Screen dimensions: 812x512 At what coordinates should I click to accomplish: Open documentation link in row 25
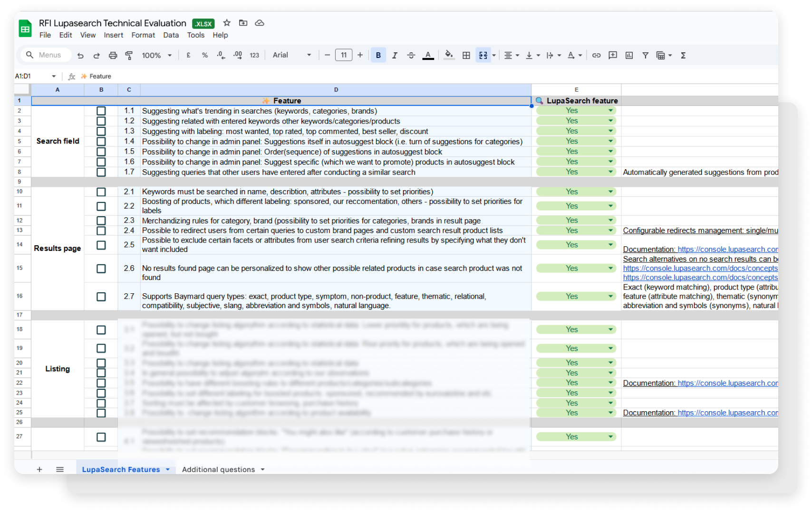point(727,413)
